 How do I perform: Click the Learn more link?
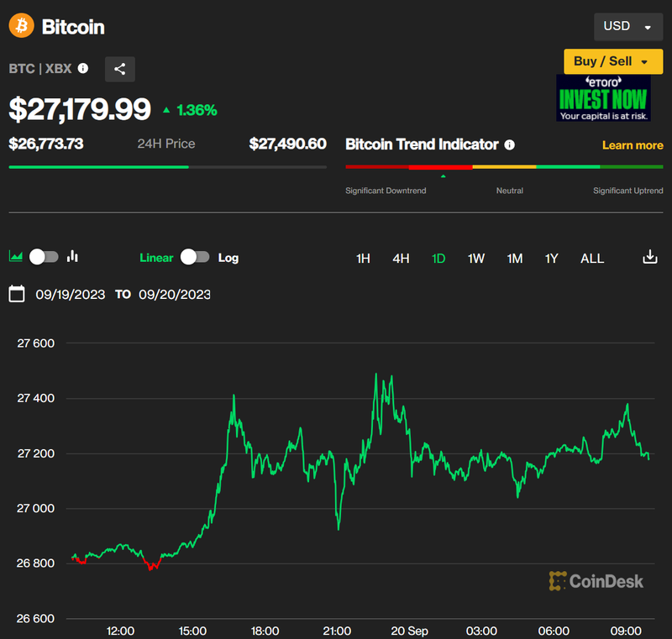[633, 145]
